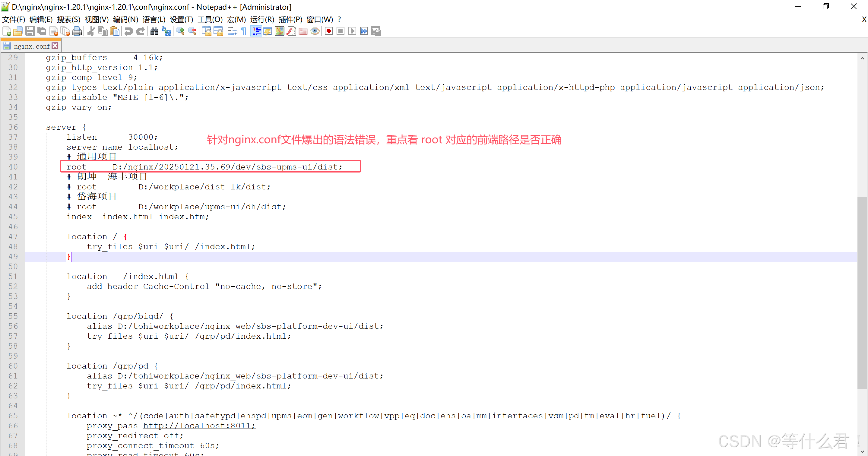
Task: Toggle show all characters pilcrow button
Action: 244,31
